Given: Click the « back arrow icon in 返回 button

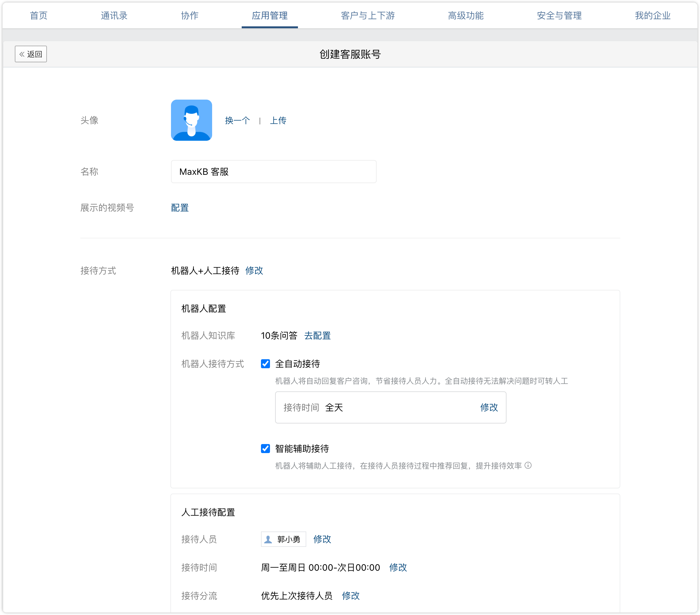Looking at the screenshot, I should [x=22, y=54].
